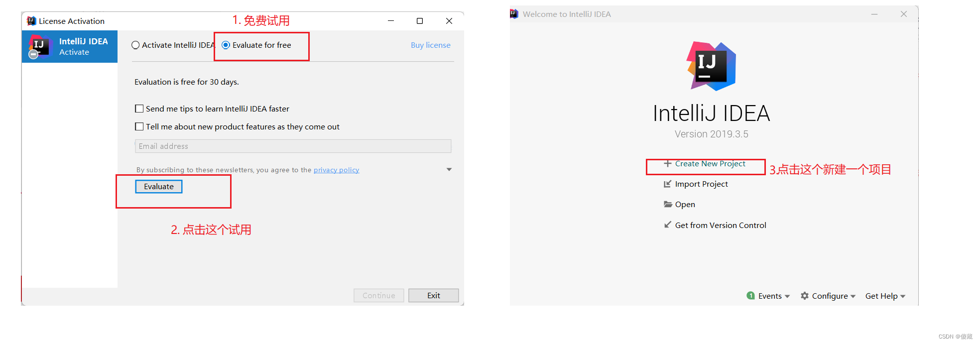980x344 pixels.
Task: Open the Configure dropdown menu
Action: point(834,296)
